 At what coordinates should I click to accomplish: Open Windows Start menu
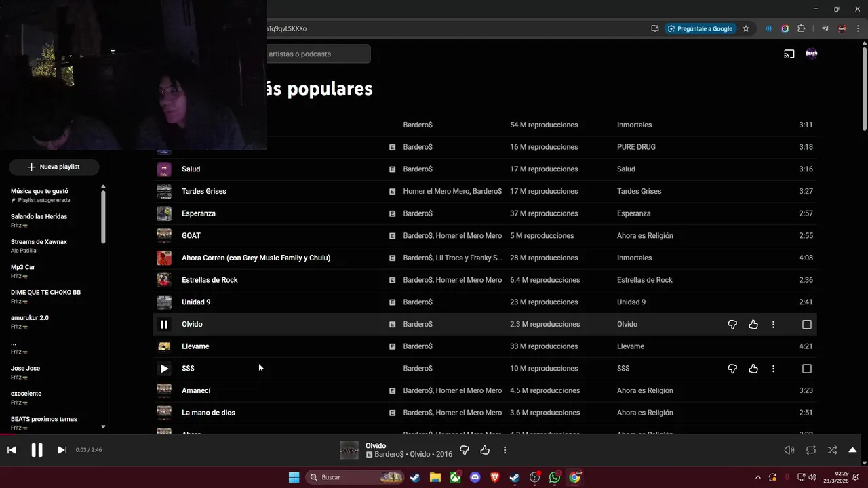(294, 478)
